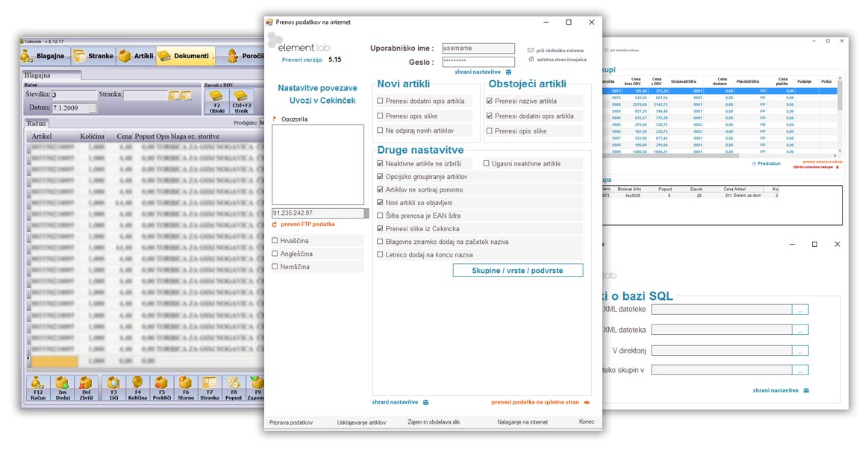Open browse button for skupin field
This screenshot has width=868, height=449.
[800, 370]
